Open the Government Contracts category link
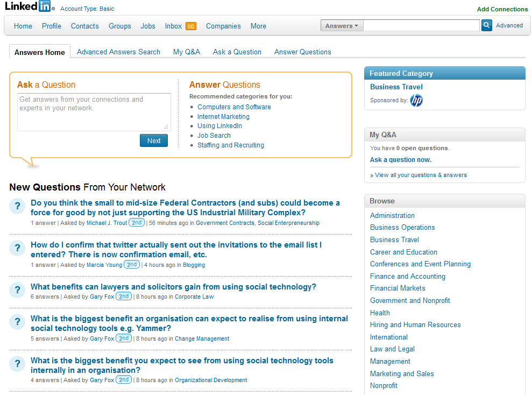Screen dimensions: 532x395 pyautogui.click(x=225, y=223)
